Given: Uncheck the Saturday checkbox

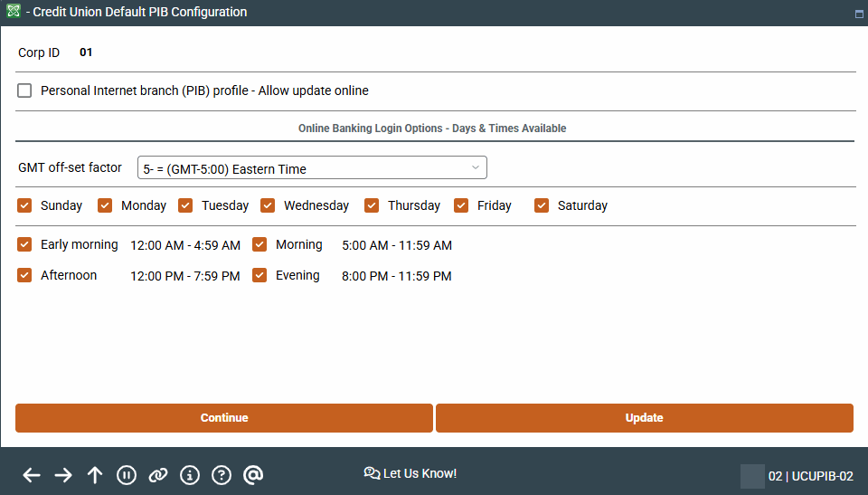Looking at the screenshot, I should point(542,205).
